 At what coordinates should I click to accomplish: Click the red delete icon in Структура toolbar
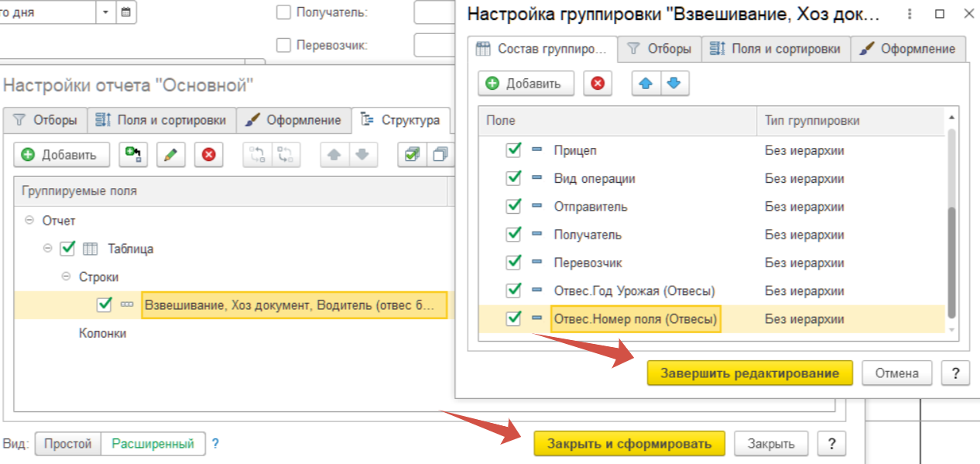(208, 155)
